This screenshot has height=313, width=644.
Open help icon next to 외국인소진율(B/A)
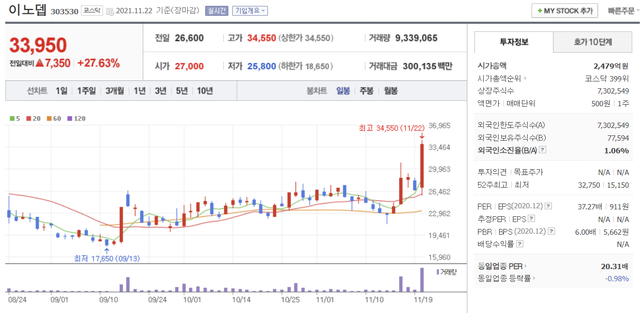tap(542, 150)
